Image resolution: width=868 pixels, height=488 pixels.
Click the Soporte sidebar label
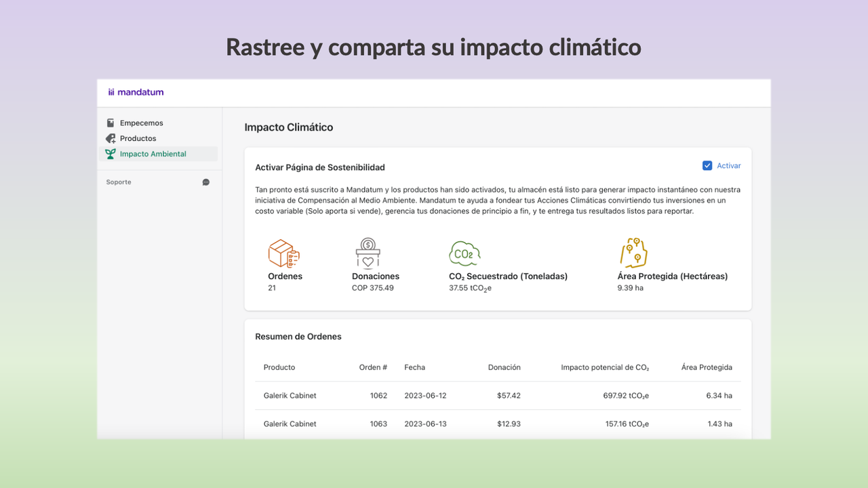(119, 182)
